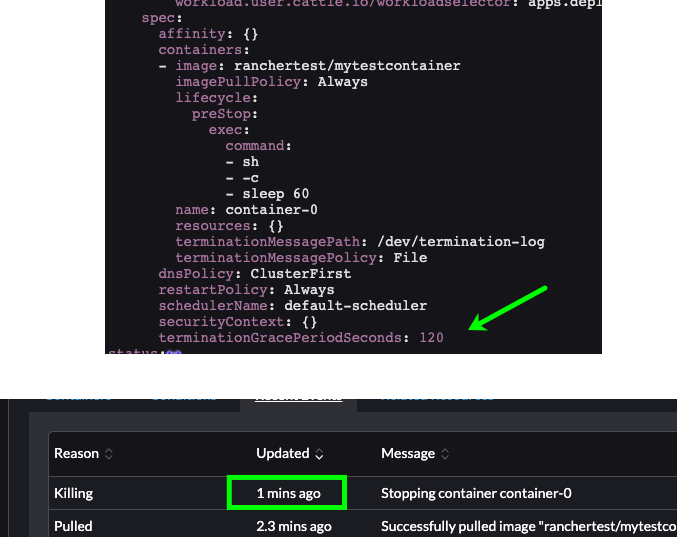Image resolution: width=696 pixels, height=537 pixels.
Task: Sort events by the Updated column
Action: (x=290, y=454)
